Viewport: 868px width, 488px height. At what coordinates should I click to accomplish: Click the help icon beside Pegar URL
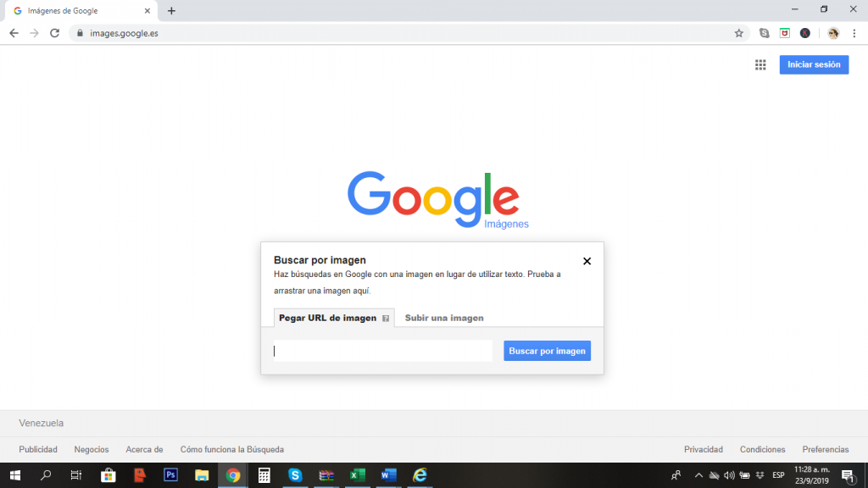pyautogui.click(x=386, y=319)
